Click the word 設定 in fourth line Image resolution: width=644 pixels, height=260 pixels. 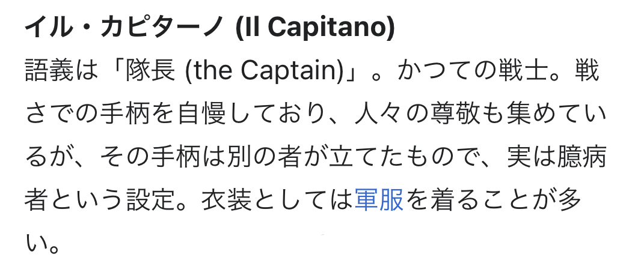pyautogui.click(x=150, y=200)
